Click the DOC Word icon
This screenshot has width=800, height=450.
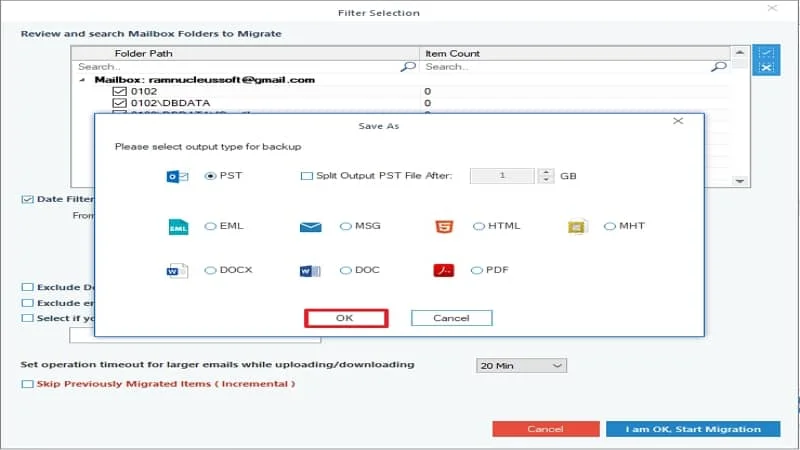[310, 270]
